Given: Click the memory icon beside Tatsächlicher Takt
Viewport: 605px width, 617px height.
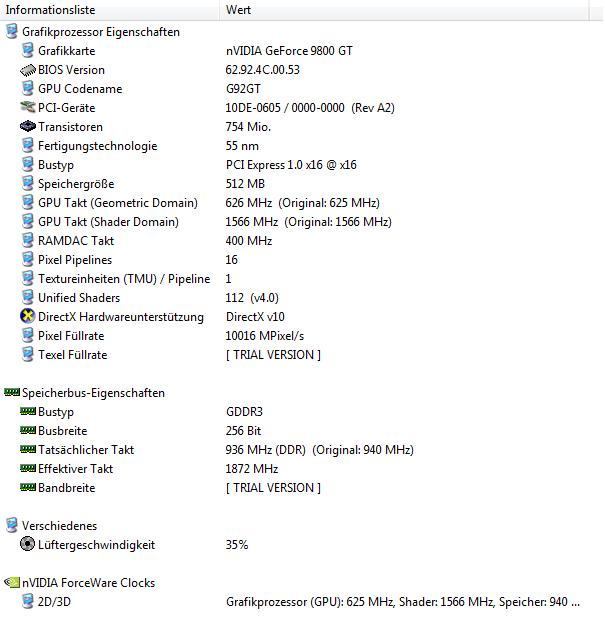Looking at the screenshot, I should pos(28,449).
